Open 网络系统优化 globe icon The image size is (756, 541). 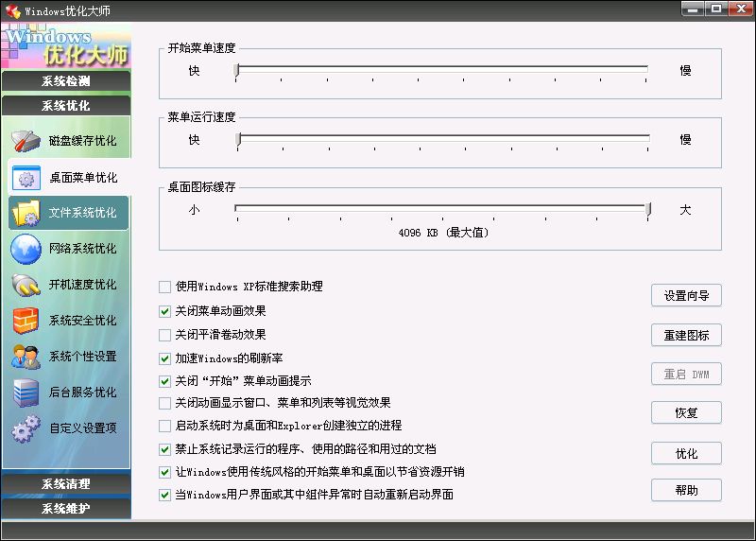click(x=26, y=249)
